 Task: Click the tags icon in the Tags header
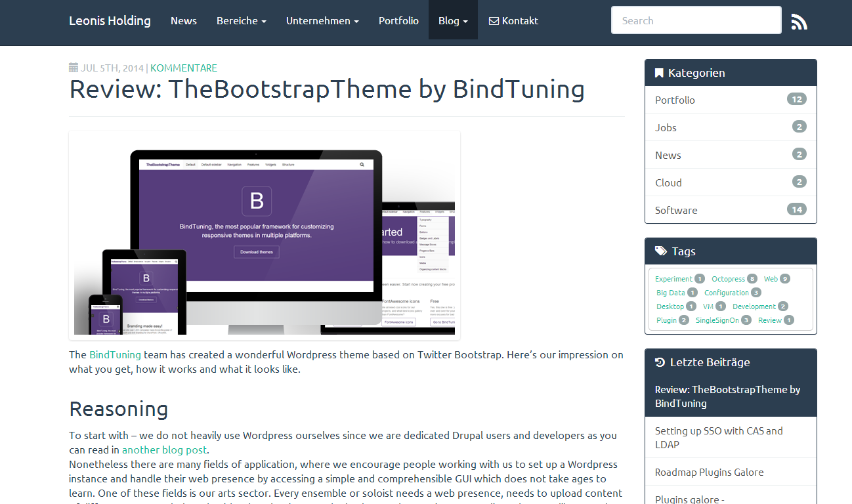tap(661, 251)
